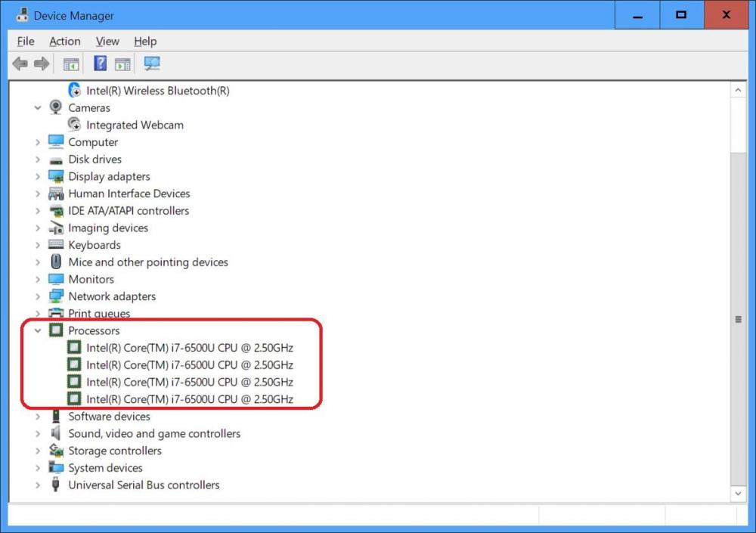This screenshot has width=756, height=533.
Task: Click the Monitors category icon
Action: click(x=56, y=279)
